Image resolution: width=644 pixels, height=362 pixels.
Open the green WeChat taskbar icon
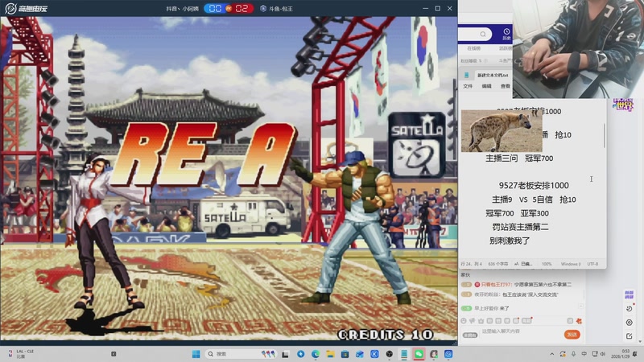point(419,354)
